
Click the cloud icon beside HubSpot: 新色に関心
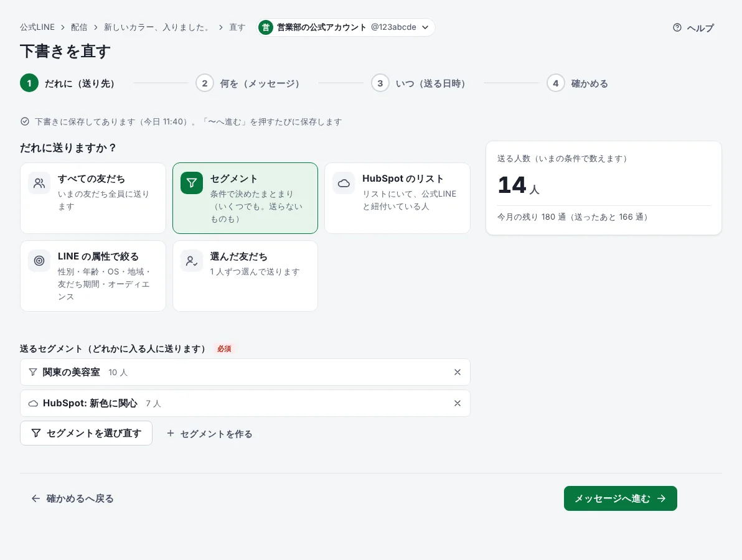pos(33,403)
